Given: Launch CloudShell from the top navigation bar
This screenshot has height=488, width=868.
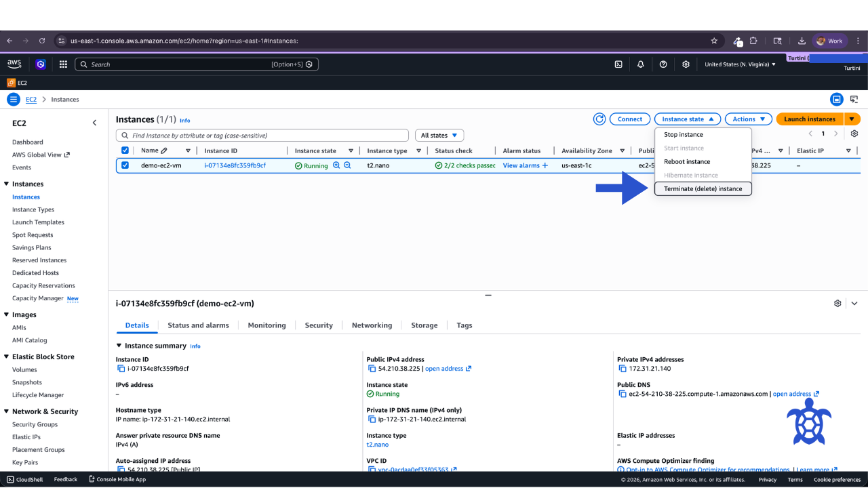Looking at the screenshot, I should pos(618,64).
